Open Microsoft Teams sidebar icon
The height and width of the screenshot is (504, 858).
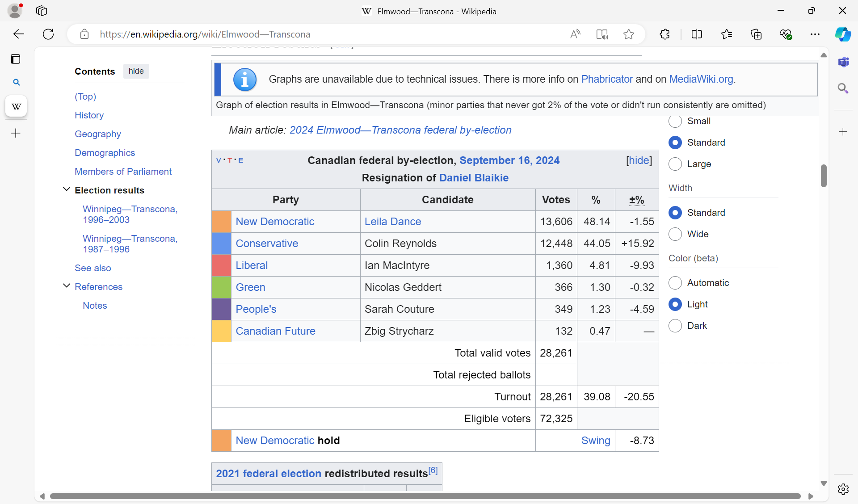coord(843,62)
